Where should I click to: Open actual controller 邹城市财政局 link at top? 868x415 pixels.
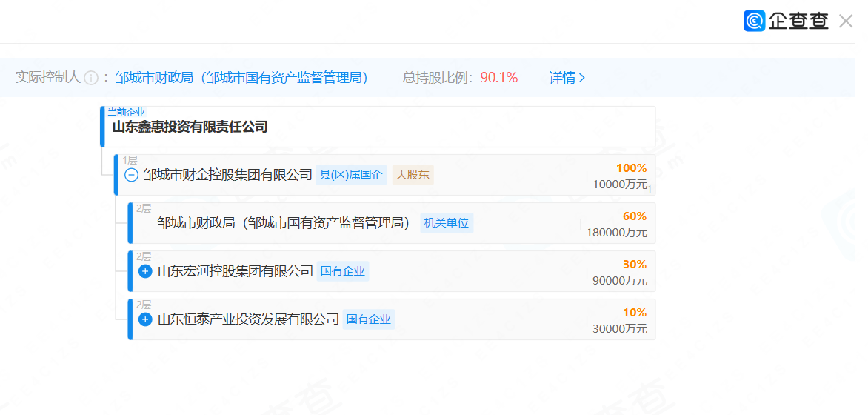[x=241, y=78]
